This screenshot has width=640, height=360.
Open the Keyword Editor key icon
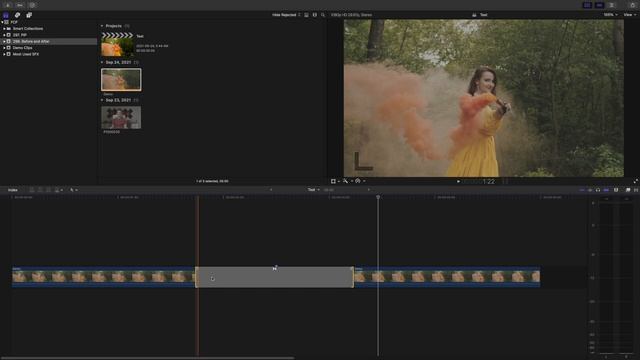(x=20, y=5)
